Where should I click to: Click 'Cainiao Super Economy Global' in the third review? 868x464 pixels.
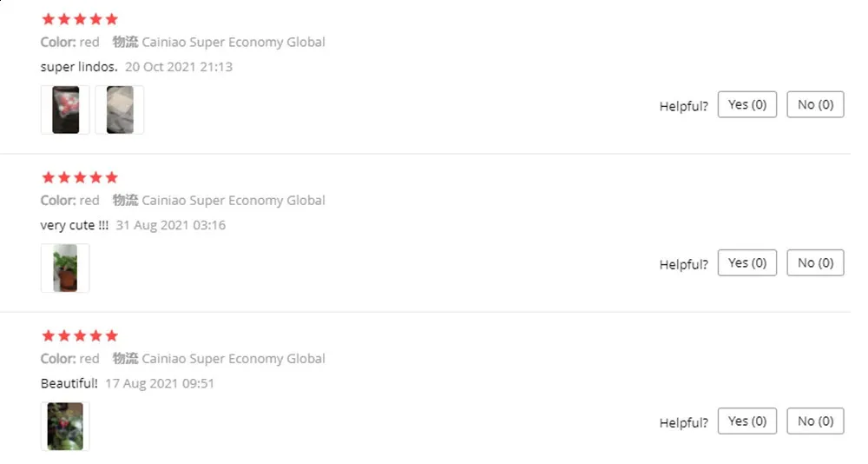pos(233,359)
